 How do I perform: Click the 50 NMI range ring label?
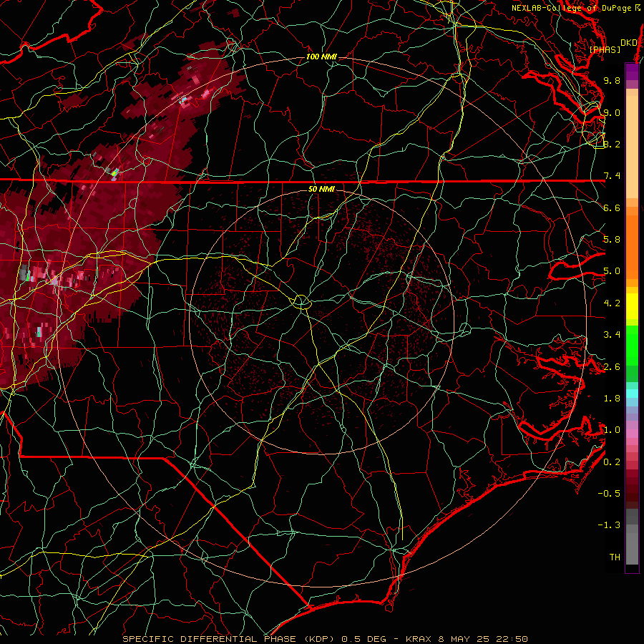[x=321, y=189]
